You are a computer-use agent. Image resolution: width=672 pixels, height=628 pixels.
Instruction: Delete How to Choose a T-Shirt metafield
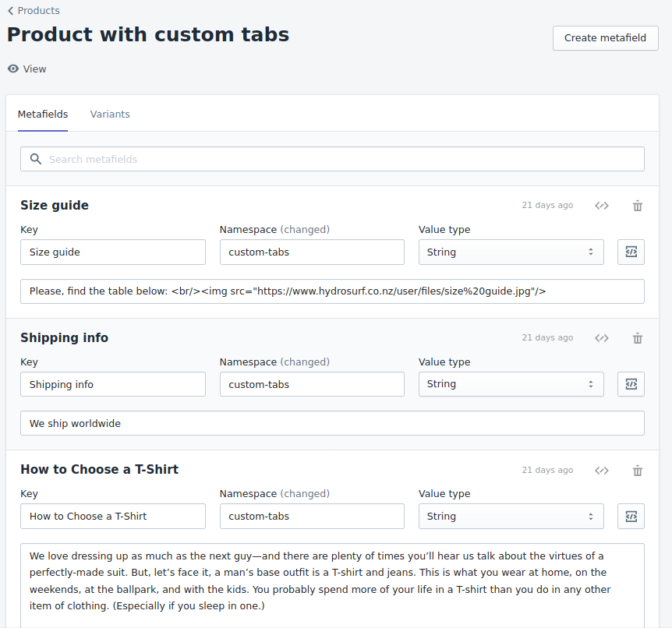click(638, 471)
